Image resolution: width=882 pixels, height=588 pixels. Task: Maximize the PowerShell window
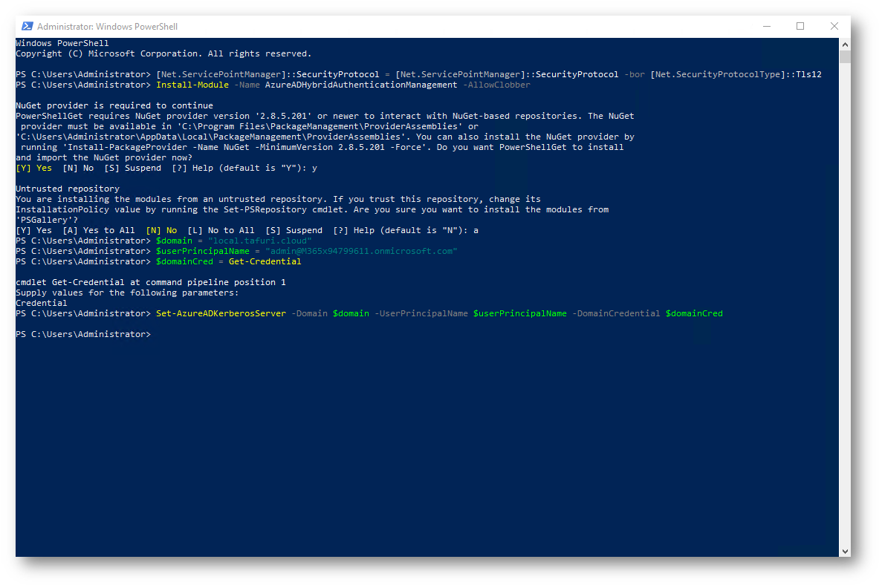(x=800, y=26)
